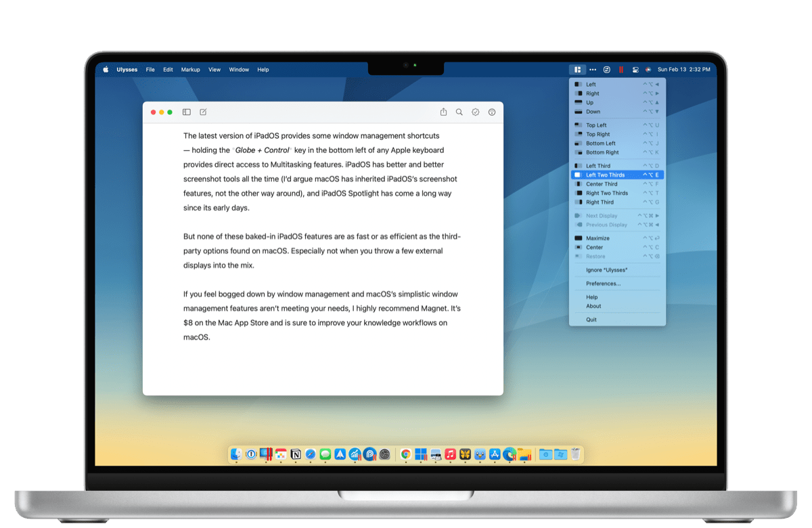Select Left Third in the Magnet menu
This screenshot has width=812, height=528.
tap(617, 166)
